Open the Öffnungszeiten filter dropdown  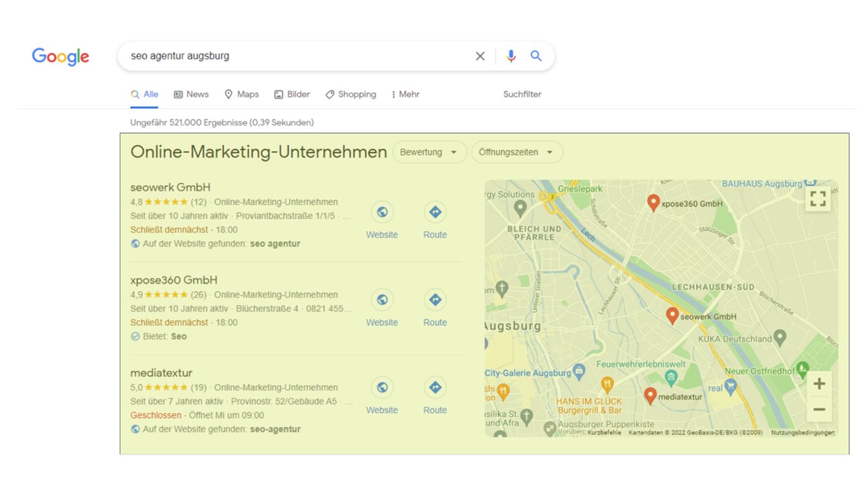517,152
